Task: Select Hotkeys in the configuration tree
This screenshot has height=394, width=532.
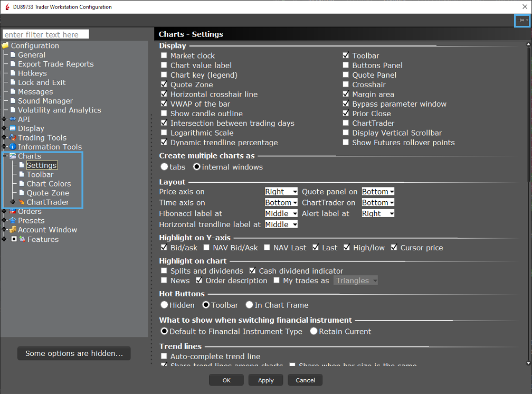Action: pyautogui.click(x=32, y=73)
